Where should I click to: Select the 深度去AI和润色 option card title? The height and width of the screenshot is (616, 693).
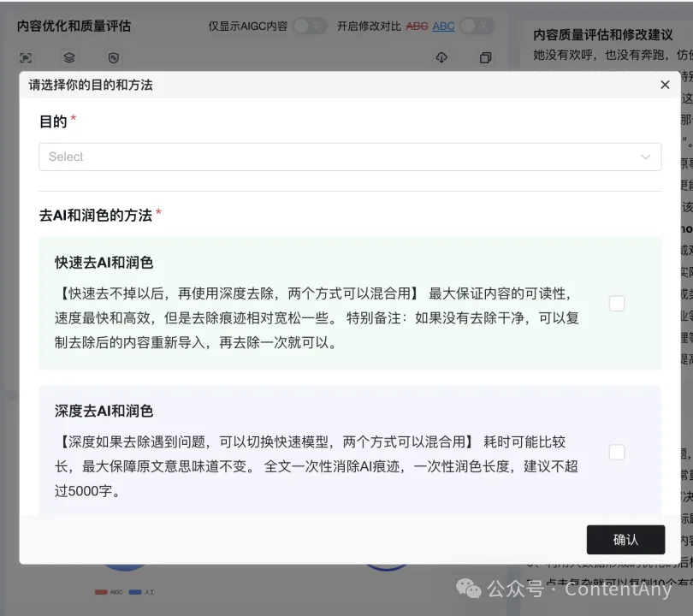[x=104, y=412]
